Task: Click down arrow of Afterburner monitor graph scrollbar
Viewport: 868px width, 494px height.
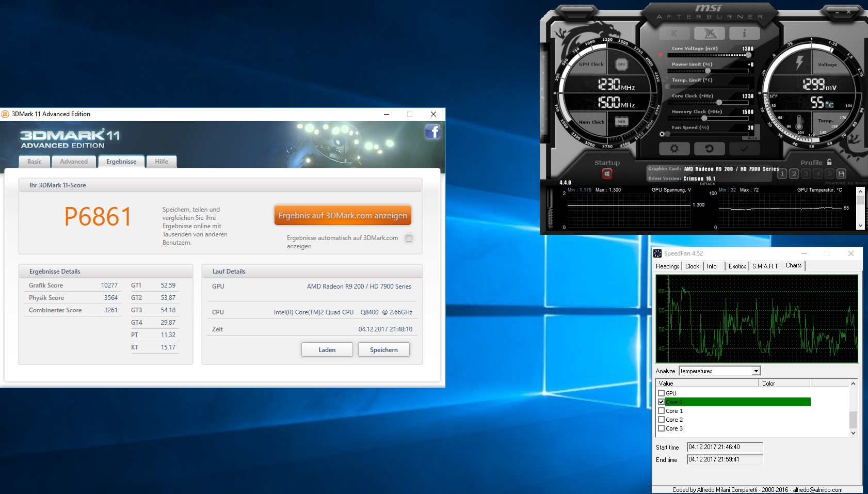Action: tap(860, 226)
